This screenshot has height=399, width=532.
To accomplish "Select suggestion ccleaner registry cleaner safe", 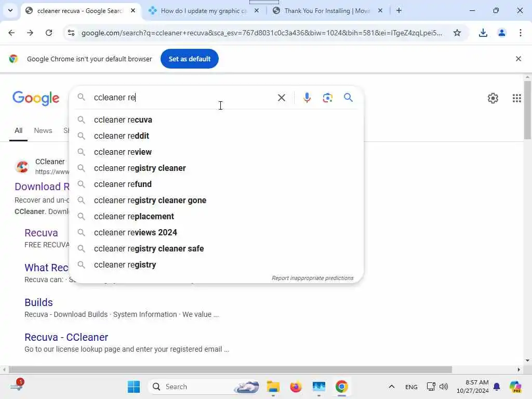I will click(x=216, y=249).
